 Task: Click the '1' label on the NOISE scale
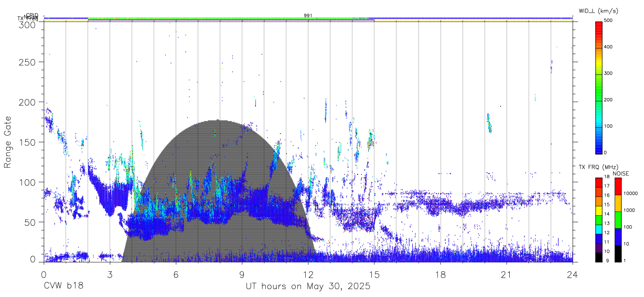tap(624, 260)
